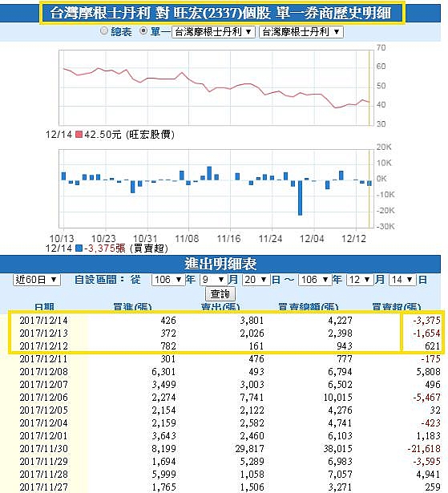Click buy volume 8,199
This screenshot has height=493, width=448.
[x=163, y=449]
